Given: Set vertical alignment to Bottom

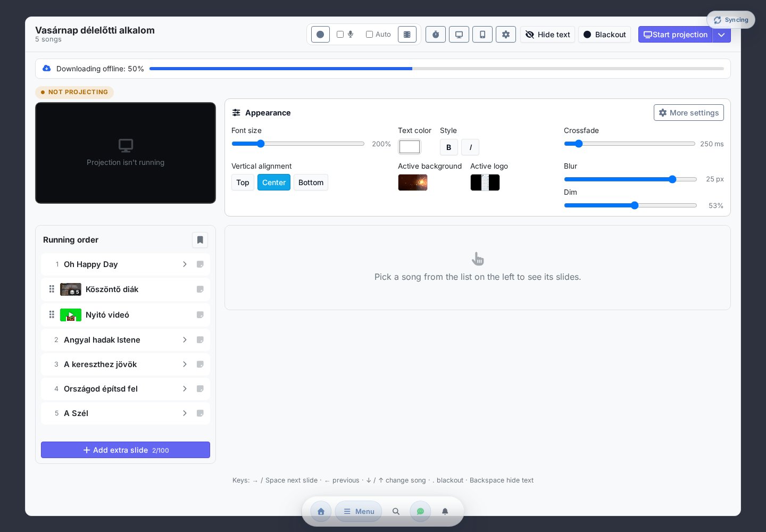Looking at the screenshot, I should [x=311, y=182].
